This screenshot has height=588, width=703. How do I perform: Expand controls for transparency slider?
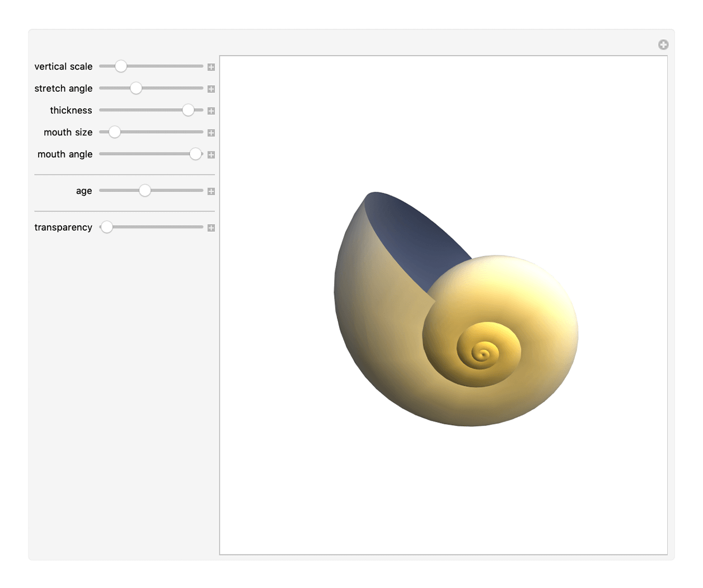(x=211, y=228)
